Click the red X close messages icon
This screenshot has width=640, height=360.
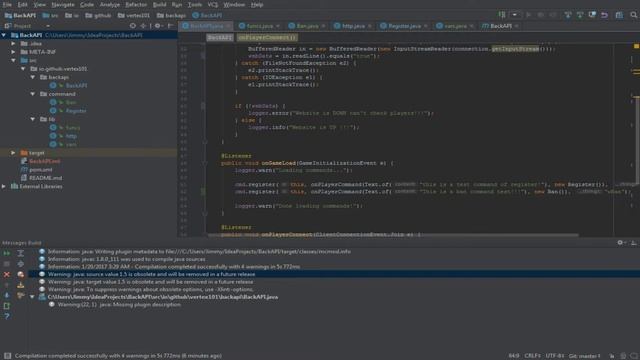tap(7, 274)
